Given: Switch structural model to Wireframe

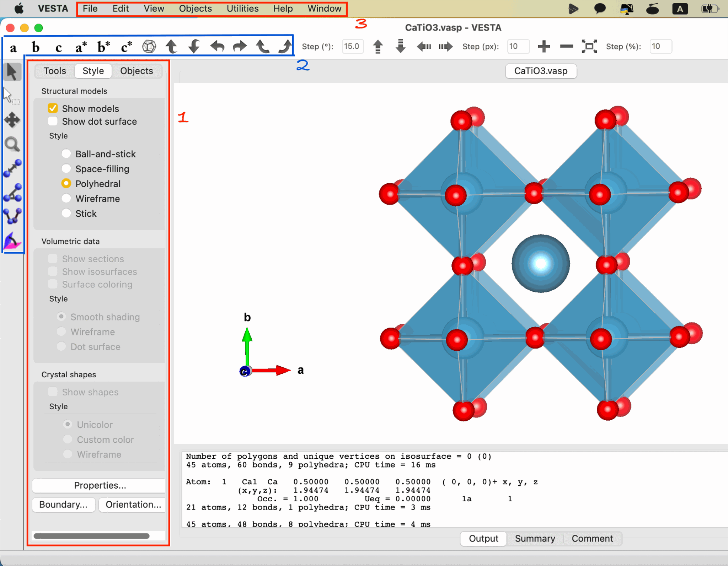Looking at the screenshot, I should (66, 198).
